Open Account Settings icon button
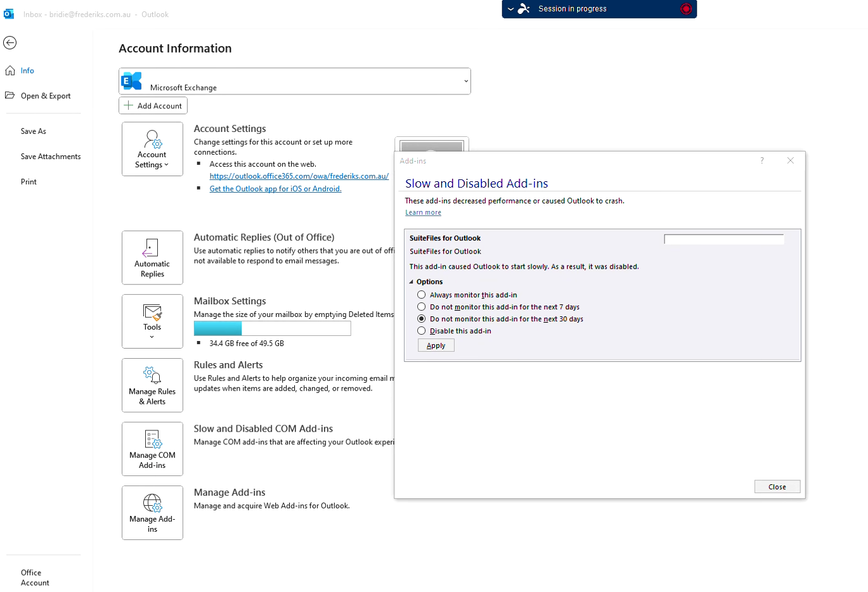Image resolution: width=868 pixels, height=592 pixels. pos(152,149)
